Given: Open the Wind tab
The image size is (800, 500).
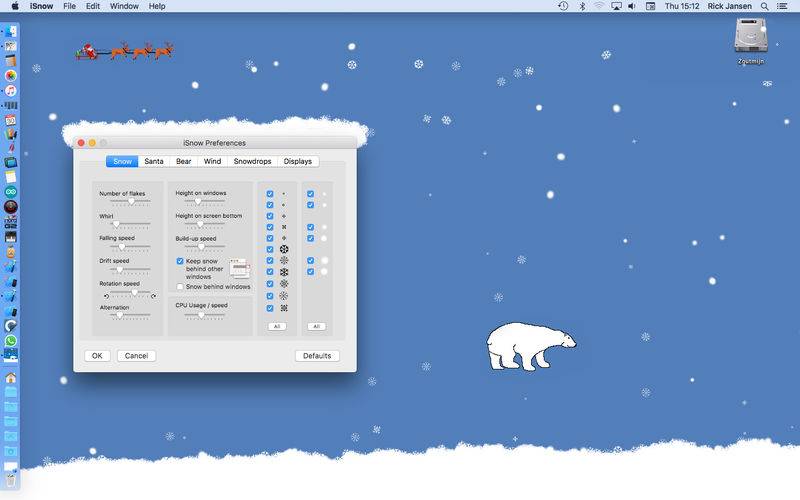Looking at the screenshot, I should pyautogui.click(x=212, y=161).
